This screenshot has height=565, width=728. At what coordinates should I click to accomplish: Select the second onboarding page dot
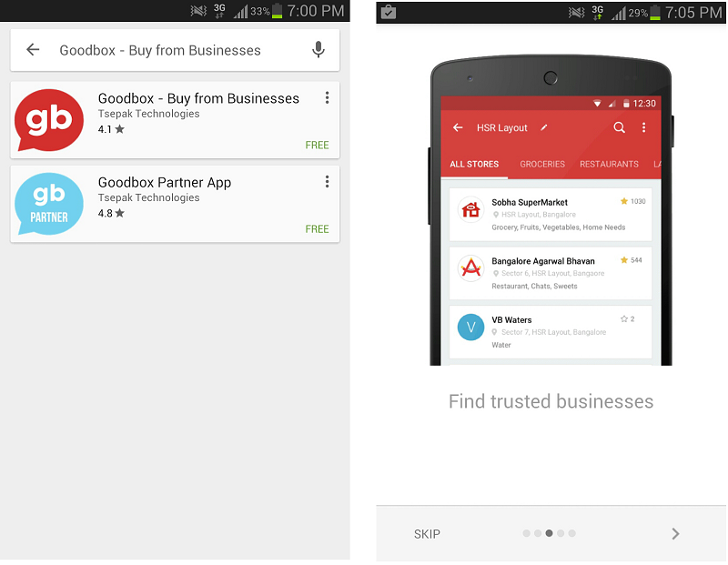[538, 533]
